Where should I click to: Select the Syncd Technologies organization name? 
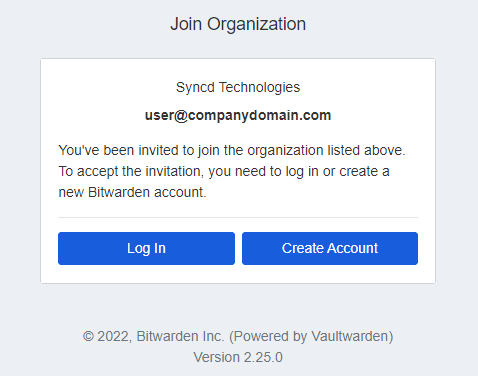tap(238, 87)
